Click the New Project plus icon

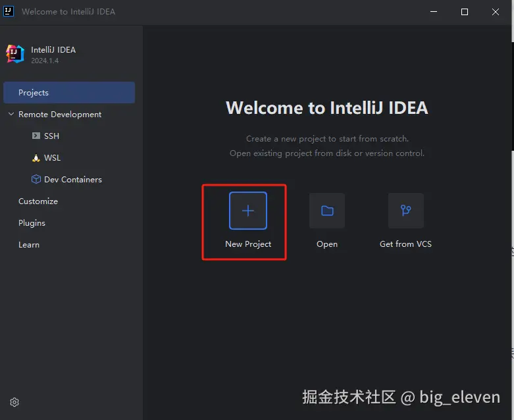[x=248, y=211]
